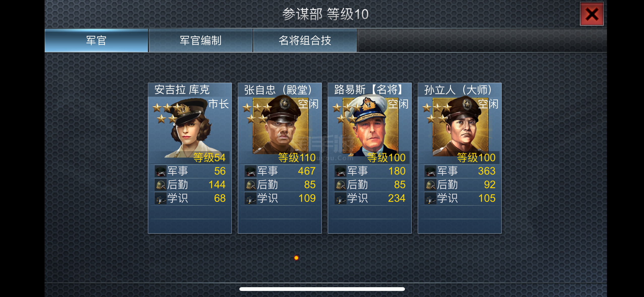Open the 名将组合技 tab

tap(305, 41)
